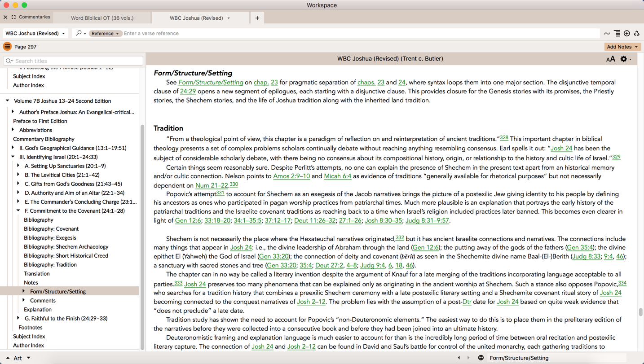Open the Micah 6:4 reference link
This screenshot has height=364, width=644.
click(337, 176)
